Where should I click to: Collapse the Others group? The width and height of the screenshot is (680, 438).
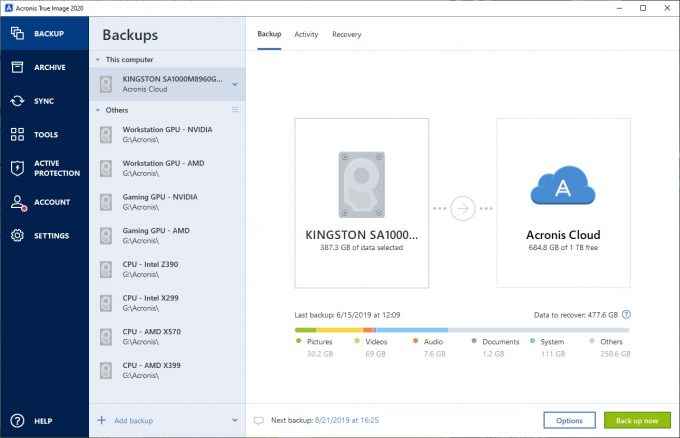pos(98,110)
